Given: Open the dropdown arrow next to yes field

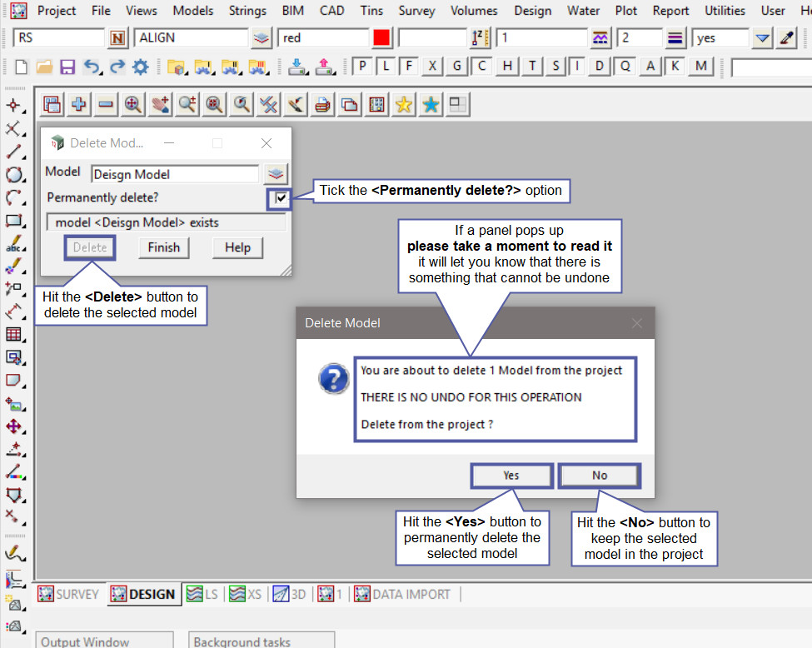Looking at the screenshot, I should pyautogui.click(x=762, y=38).
